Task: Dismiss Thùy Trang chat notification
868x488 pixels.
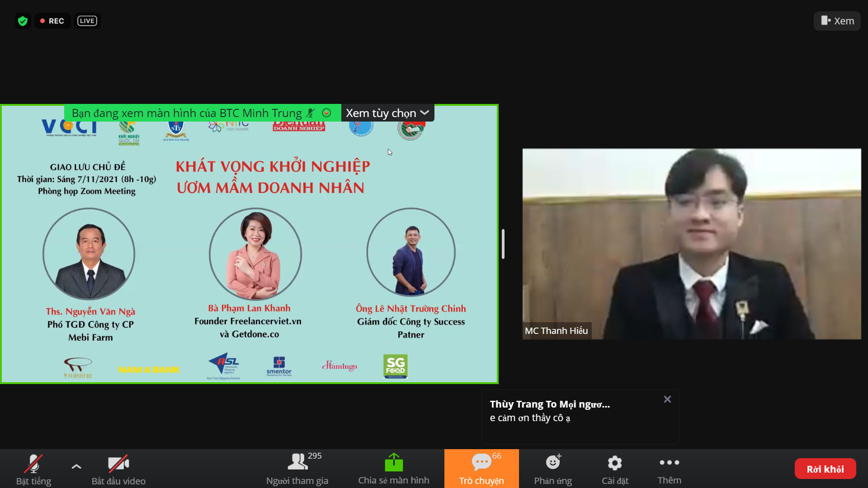Action: pos(667,399)
